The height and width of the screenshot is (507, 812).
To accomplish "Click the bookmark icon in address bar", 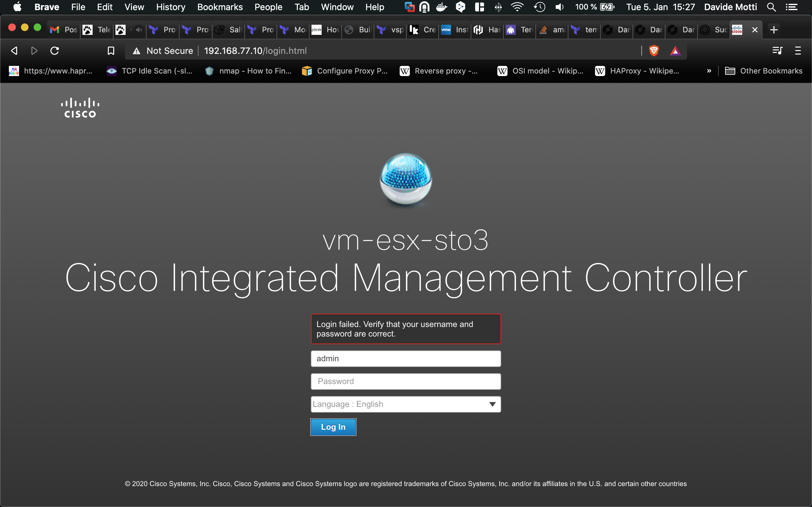I will pyautogui.click(x=110, y=50).
